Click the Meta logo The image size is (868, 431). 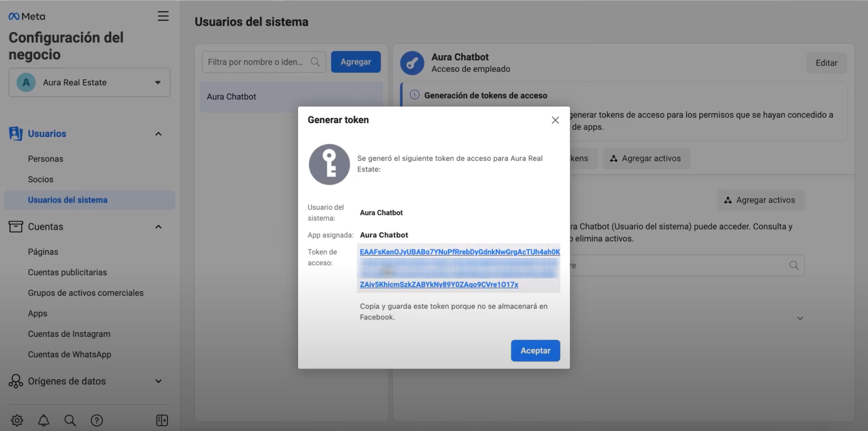tap(27, 16)
